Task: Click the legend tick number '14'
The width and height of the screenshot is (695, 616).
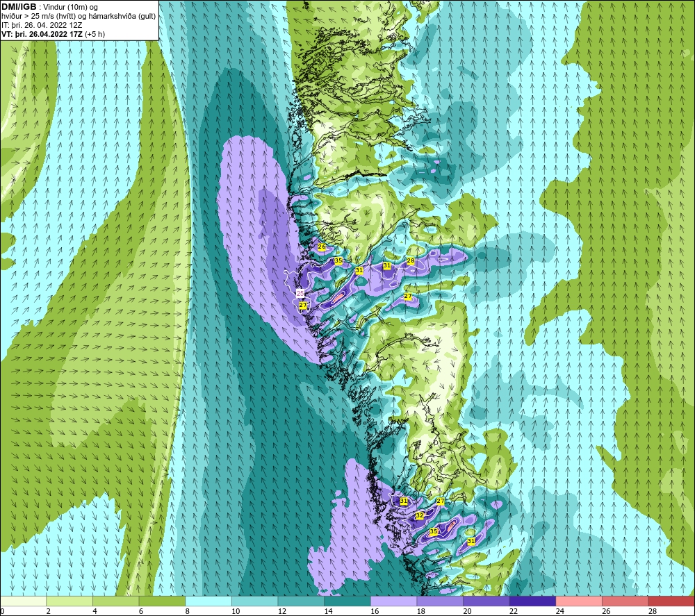Action: point(329,612)
